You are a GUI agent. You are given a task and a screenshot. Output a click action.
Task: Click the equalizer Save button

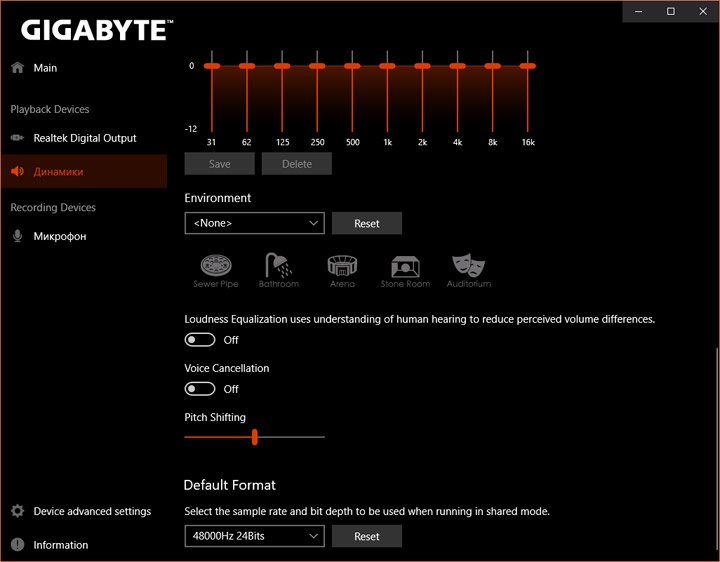(x=219, y=164)
